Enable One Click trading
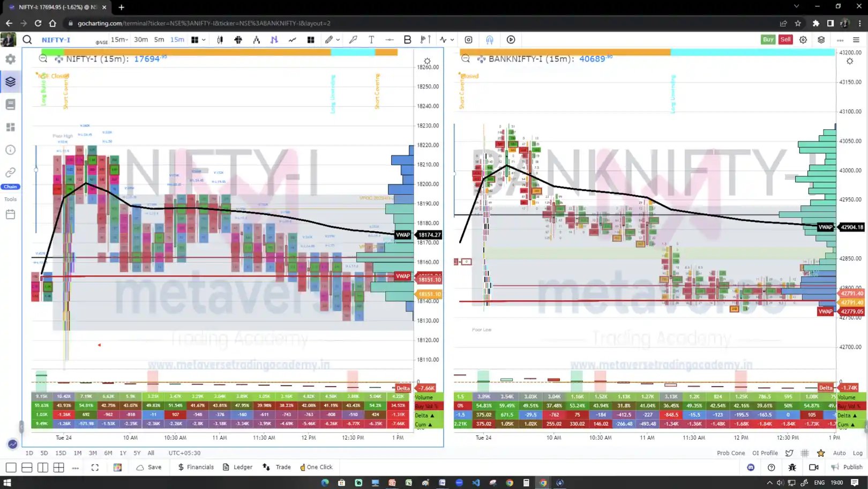868x489 pixels. (316, 467)
